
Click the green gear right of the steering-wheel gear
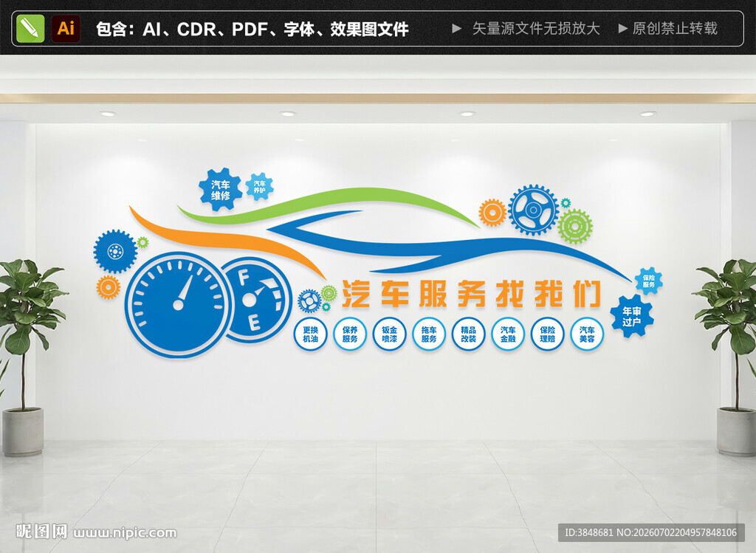click(x=575, y=226)
